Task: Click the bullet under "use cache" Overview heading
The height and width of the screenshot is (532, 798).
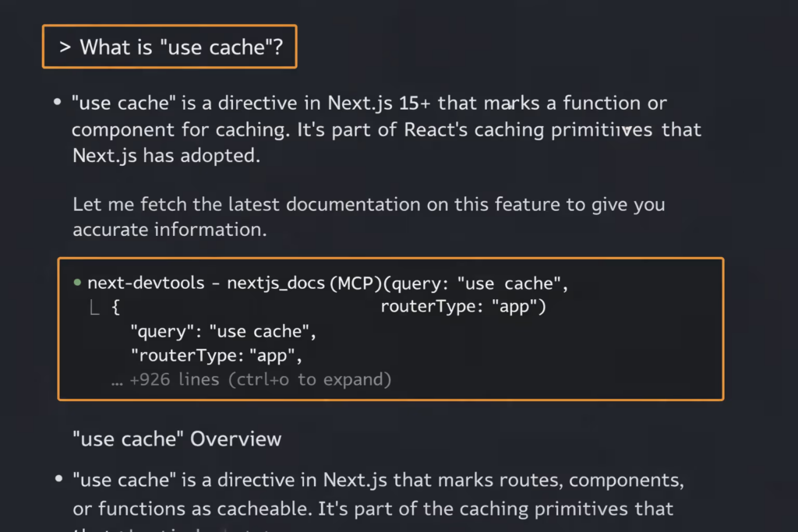Action: pos(57,479)
